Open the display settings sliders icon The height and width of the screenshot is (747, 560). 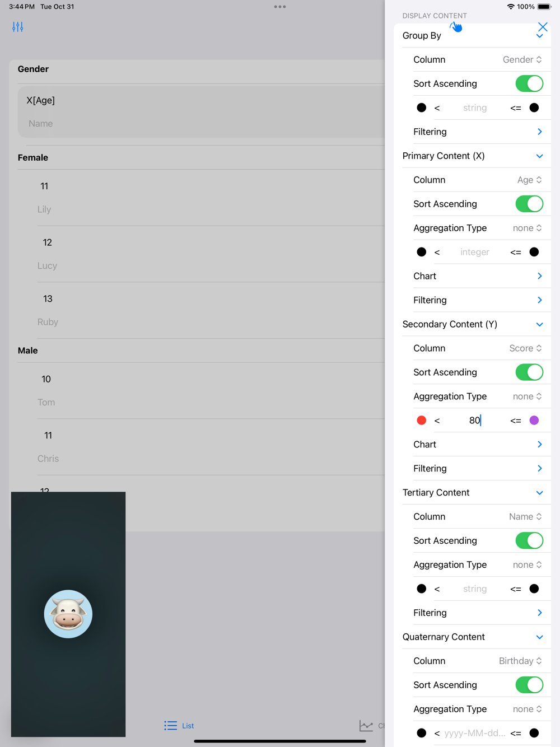[18, 27]
